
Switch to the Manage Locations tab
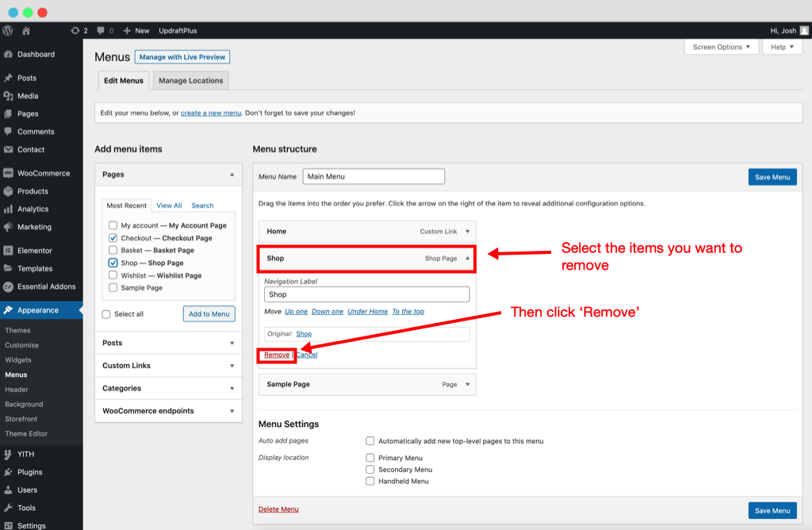[x=190, y=80]
